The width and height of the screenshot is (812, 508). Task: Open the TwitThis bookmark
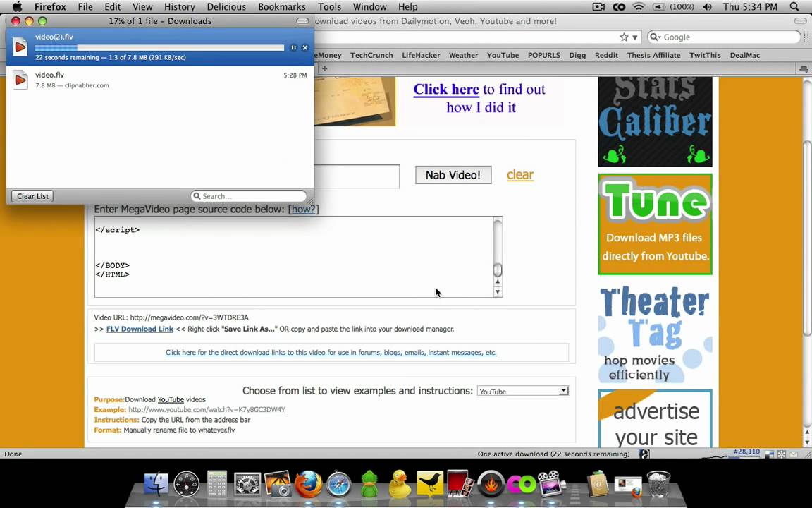click(705, 55)
